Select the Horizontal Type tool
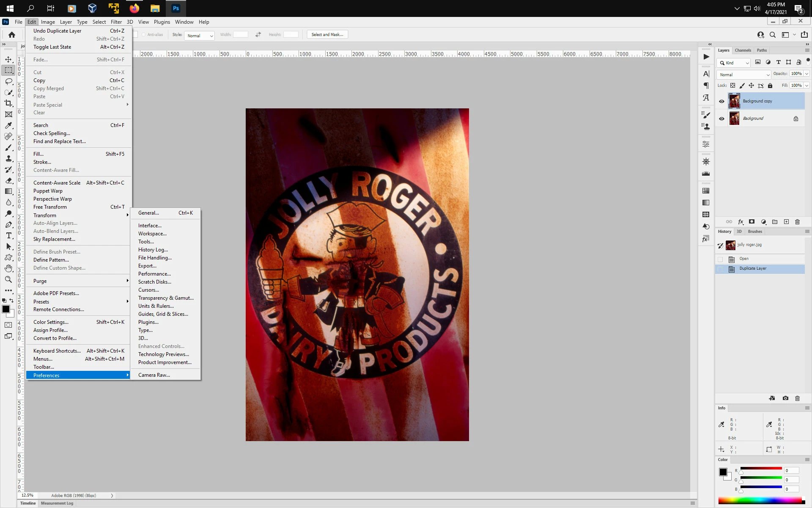The width and height of the screenshot is (812, 508). 8,235
